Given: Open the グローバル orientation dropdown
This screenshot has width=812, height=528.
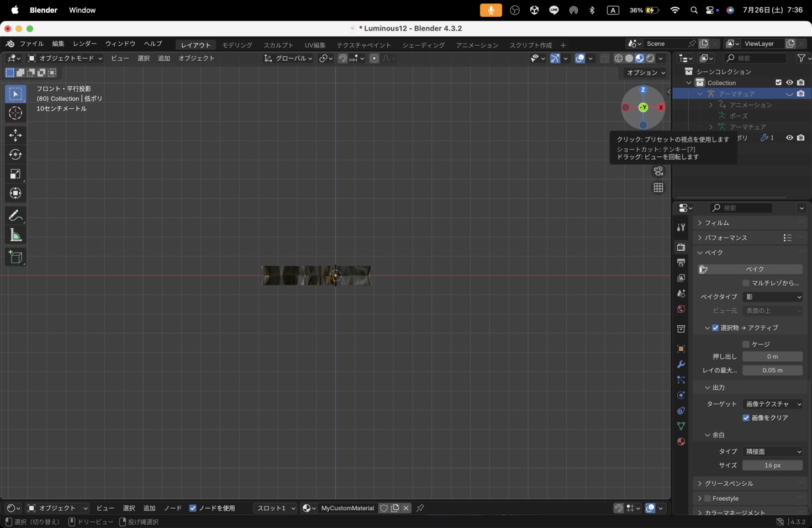Looking at the screenshot, I should click(x=288, y=59).
